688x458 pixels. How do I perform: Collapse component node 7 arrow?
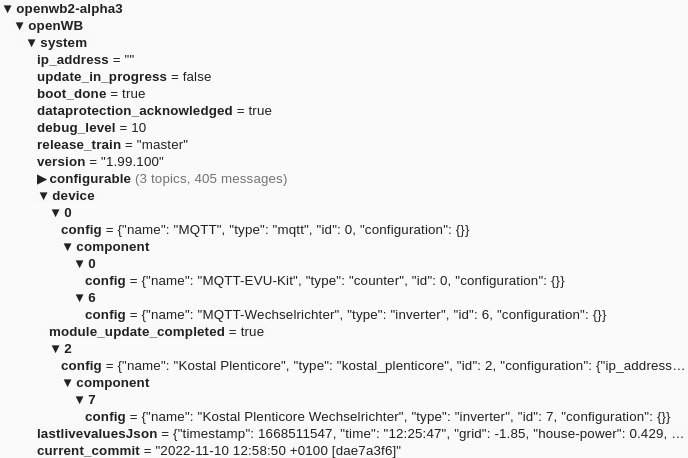tap(80, 400)
